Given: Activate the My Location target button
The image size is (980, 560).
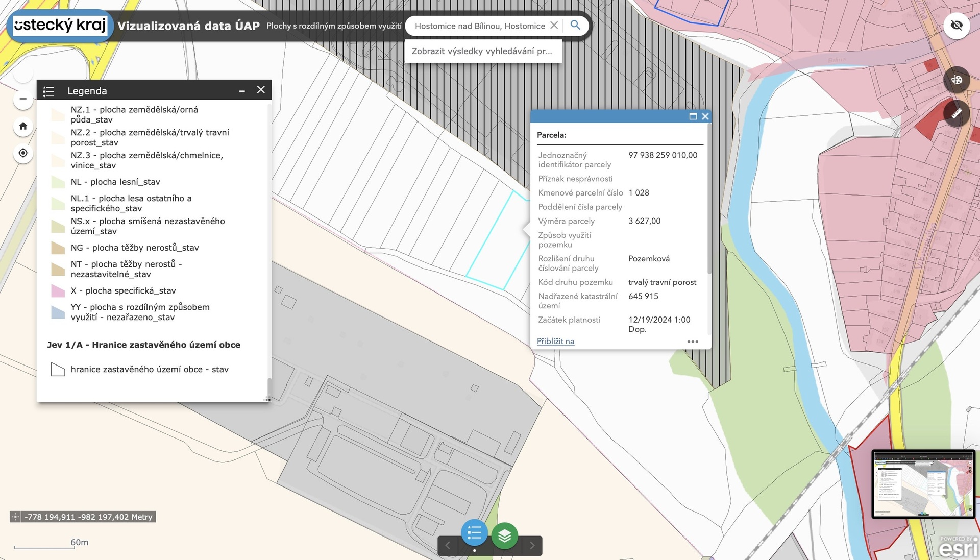Looking at the screenshot, I should click(23, 153).
